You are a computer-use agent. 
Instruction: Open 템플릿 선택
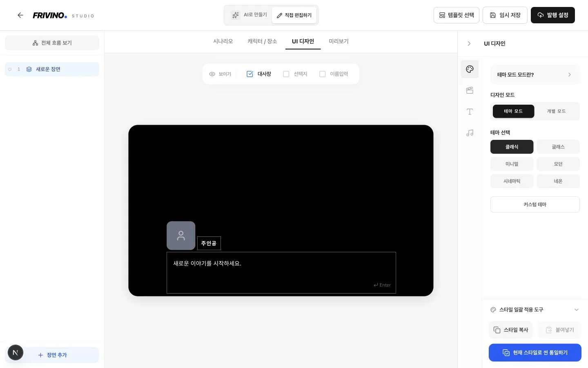[457, 15]
